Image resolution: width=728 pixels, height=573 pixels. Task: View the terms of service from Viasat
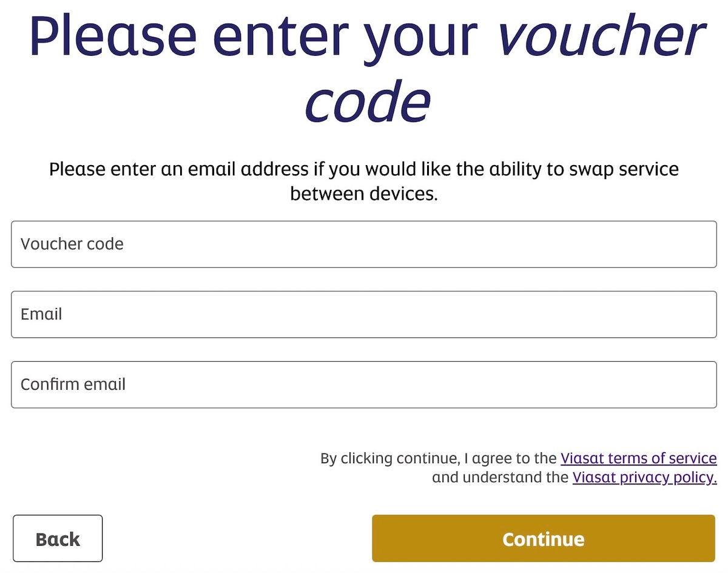click(x=638, y=458)
